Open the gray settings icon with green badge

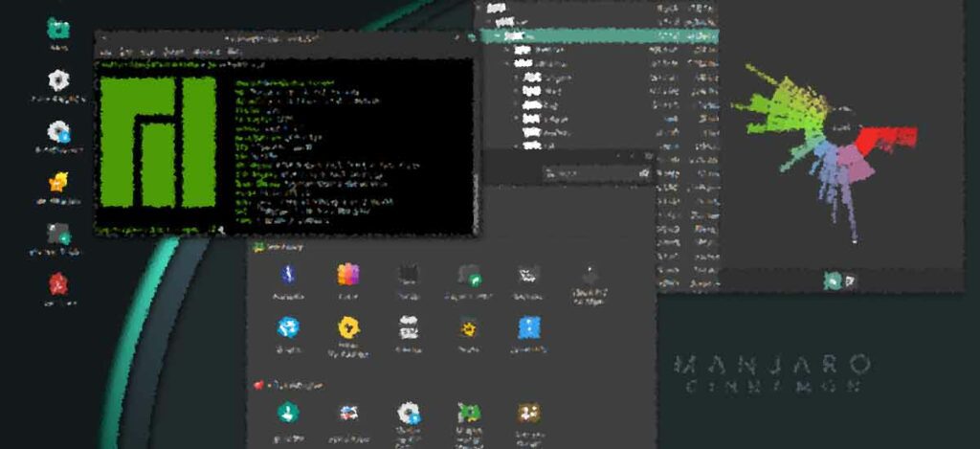[x=469, y=274]
